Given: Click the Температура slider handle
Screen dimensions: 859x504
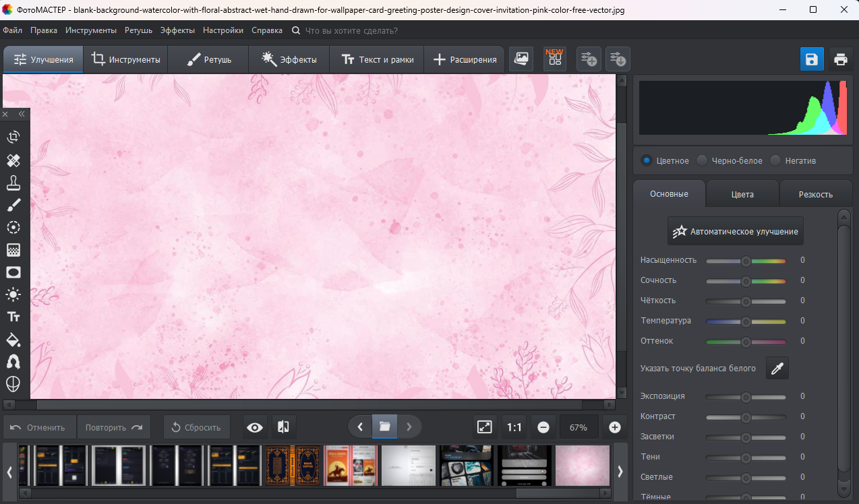Looking at the screenshot, I should tap(746, 321).
